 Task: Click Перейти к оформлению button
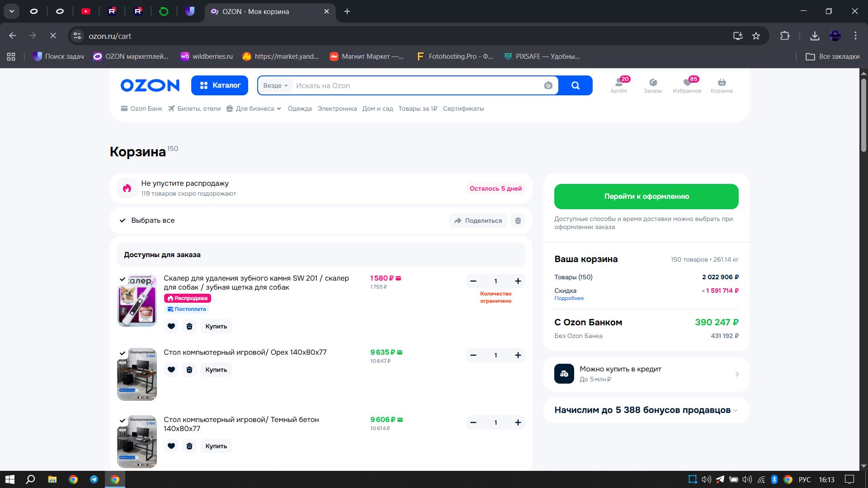click(x=646, y=197)
